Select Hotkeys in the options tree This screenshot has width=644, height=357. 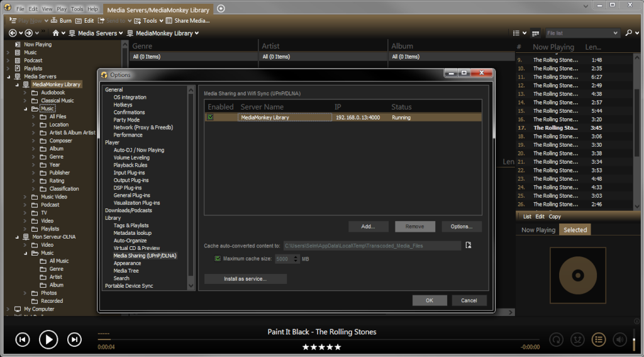(123, 105)
